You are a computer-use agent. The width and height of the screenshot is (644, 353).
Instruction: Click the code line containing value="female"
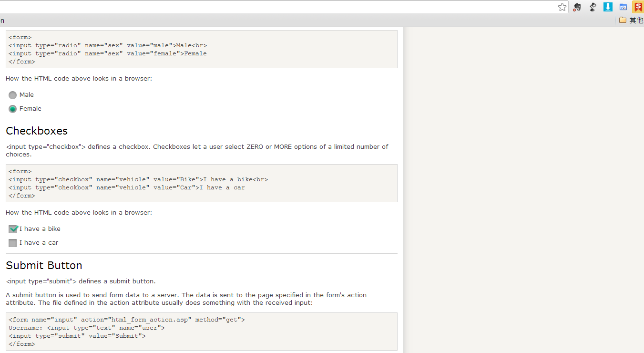(108, 53)
